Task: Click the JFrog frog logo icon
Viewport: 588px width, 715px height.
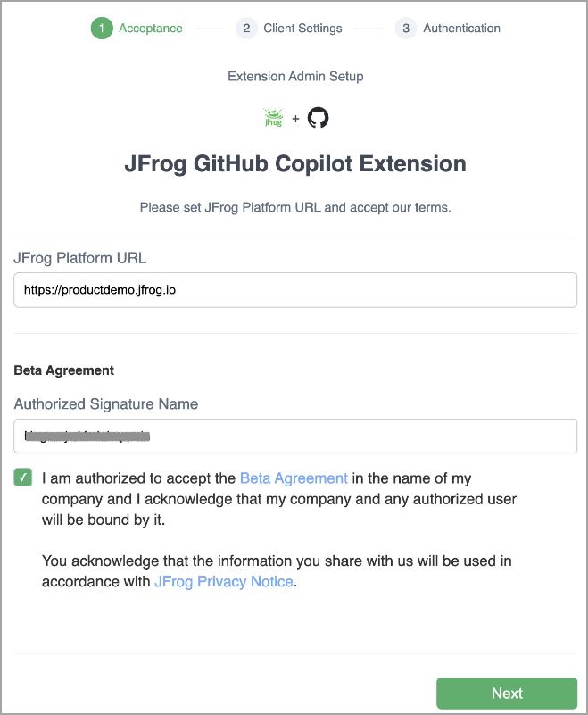Action: (x=273, y=117)
